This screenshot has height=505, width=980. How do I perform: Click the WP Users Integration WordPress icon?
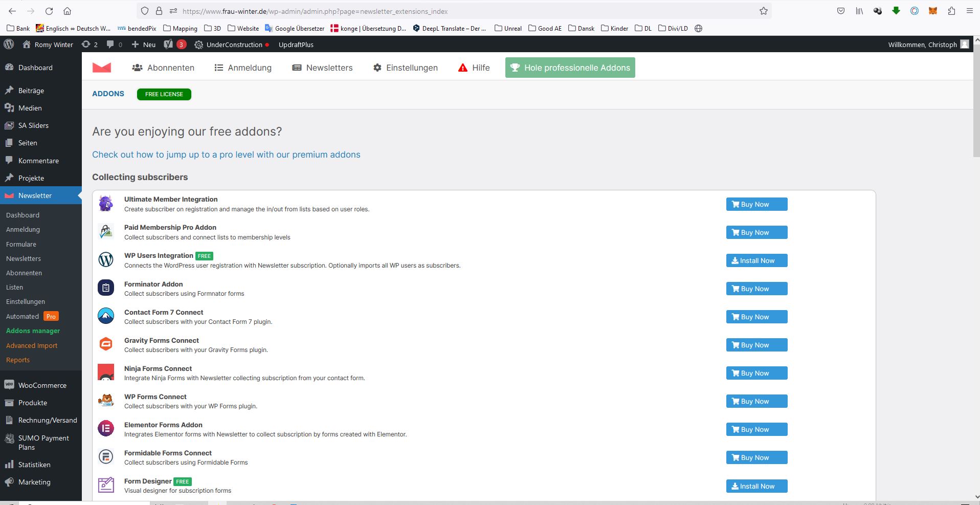106,260
